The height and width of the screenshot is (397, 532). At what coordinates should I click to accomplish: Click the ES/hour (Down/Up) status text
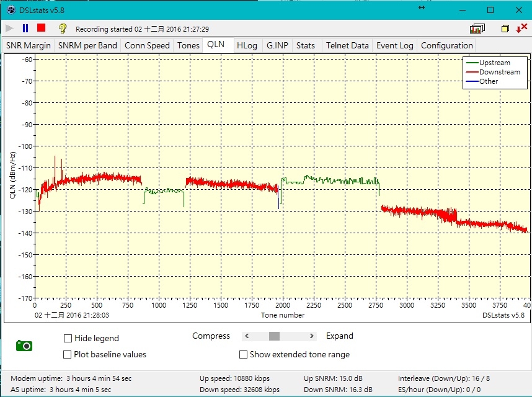pos(440,390)
